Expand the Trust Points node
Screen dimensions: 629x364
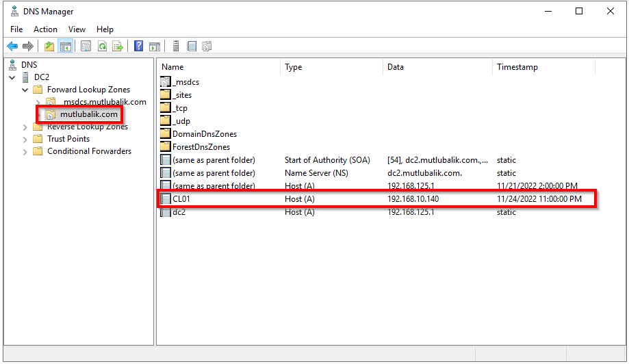(x=25, y=140)
